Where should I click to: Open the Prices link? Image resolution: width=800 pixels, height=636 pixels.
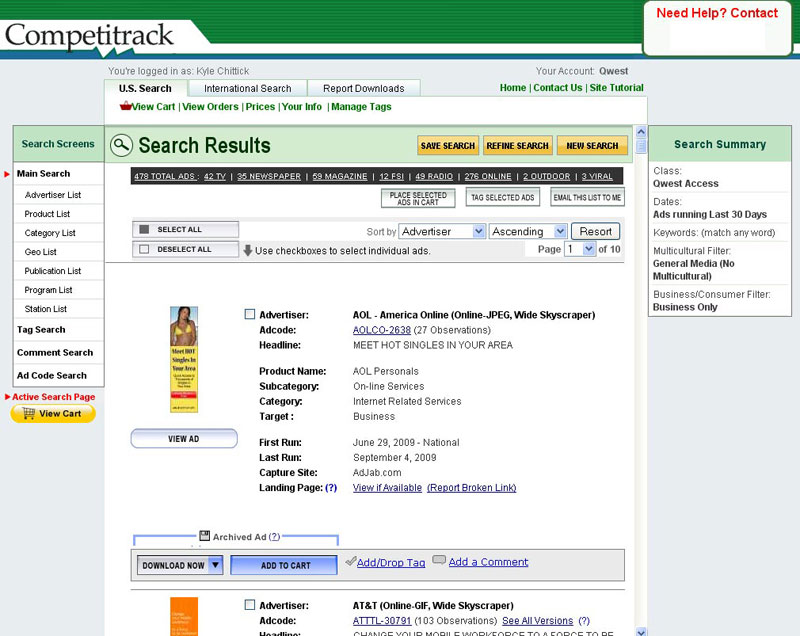[x=260, y=107]
